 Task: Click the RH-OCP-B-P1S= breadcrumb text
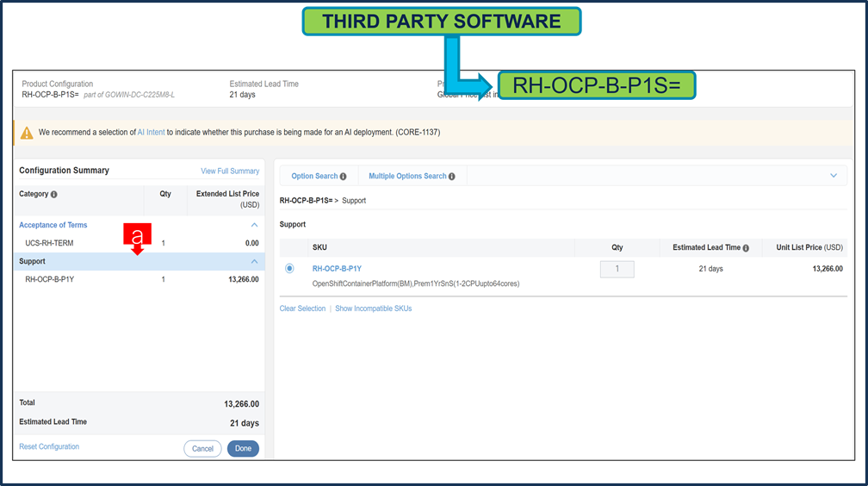coord(307,201)
